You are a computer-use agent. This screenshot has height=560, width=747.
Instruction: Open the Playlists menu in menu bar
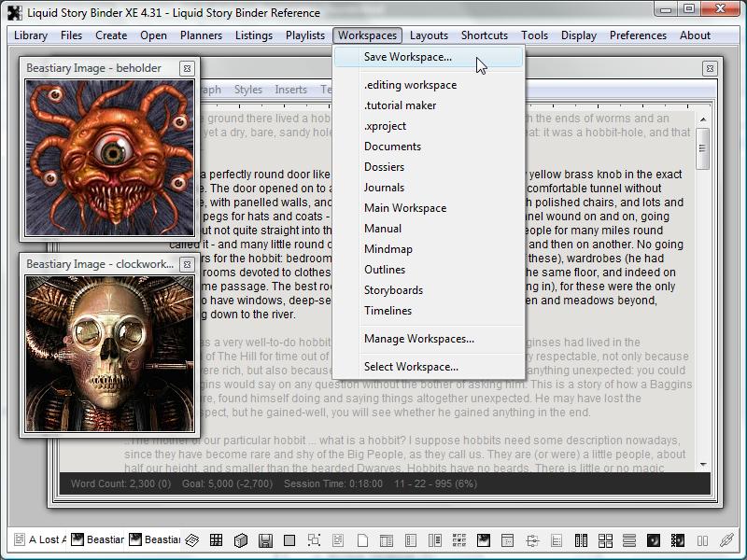(305, 35)
